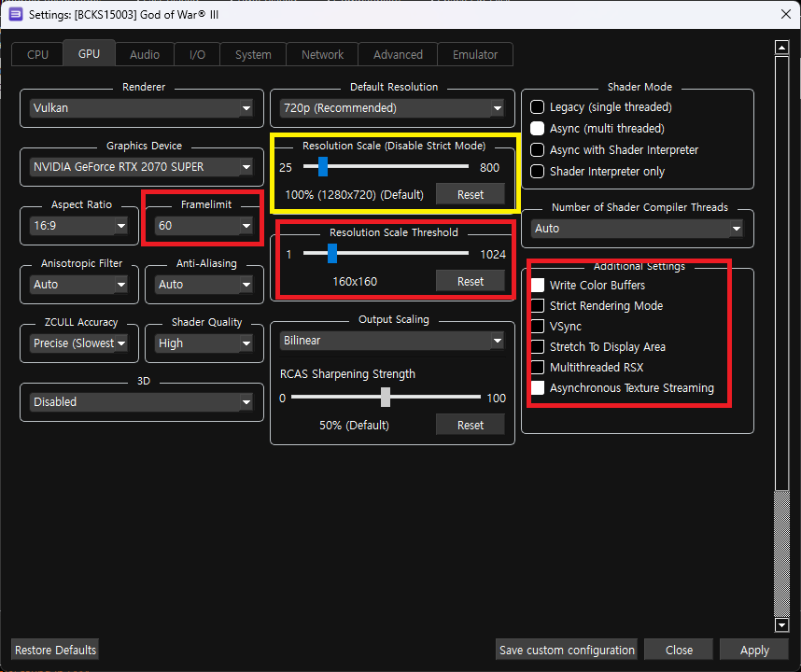Expand the ZCULL Accuracy dropdown

(x=79, y=343)
